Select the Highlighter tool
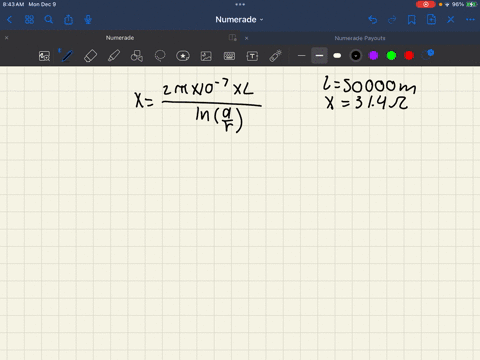480x360 pixels. point(114,56)
